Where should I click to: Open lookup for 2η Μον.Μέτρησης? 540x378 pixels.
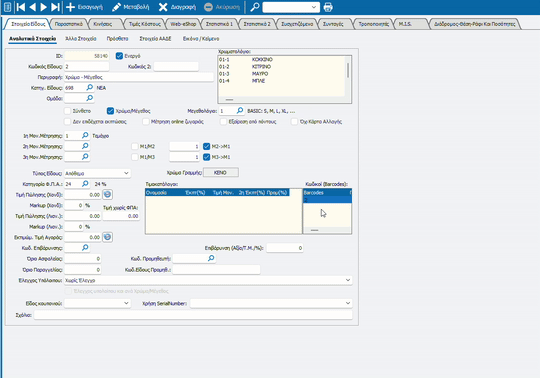[85, 146]
